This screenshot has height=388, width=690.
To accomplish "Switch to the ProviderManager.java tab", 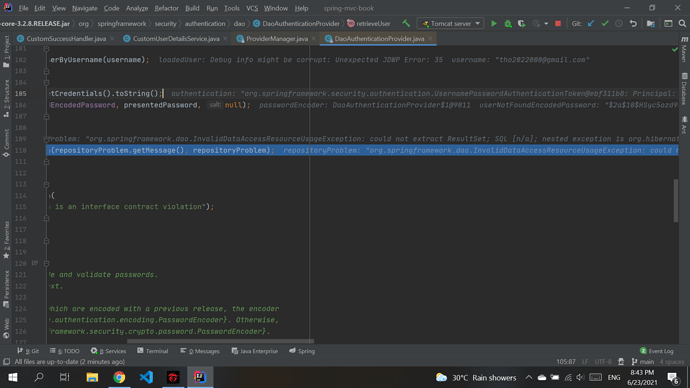I will (x=277, y=39).
